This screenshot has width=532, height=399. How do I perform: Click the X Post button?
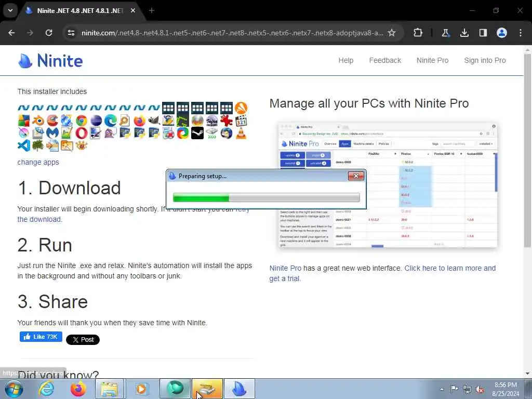click(x=83, y=340)
